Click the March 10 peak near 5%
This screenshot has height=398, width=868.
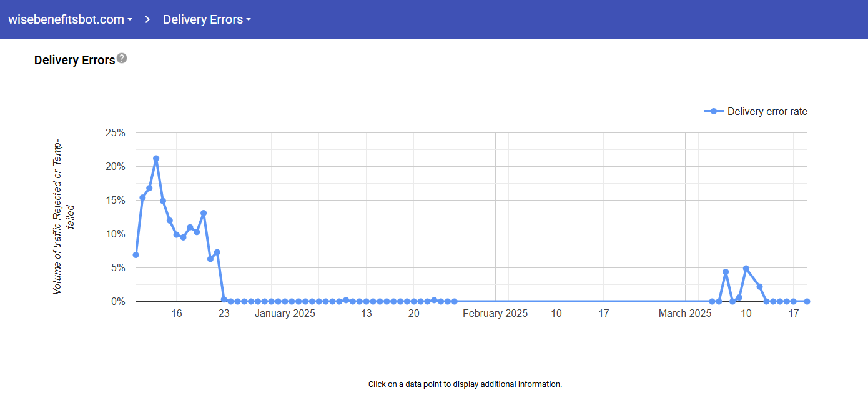pyautogui.click(x=746, y=268)
